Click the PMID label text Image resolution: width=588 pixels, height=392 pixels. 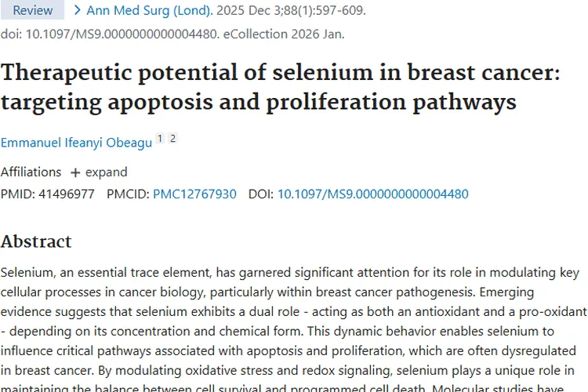click(17, 194)
